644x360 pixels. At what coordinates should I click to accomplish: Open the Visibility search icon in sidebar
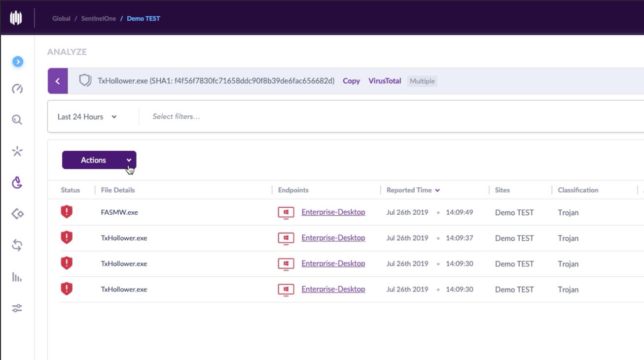(x=17, y=120)
